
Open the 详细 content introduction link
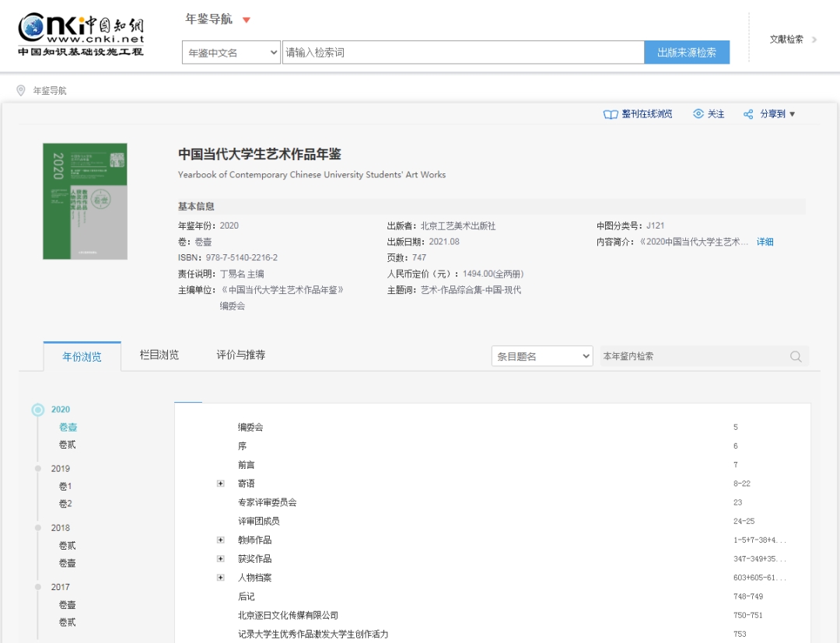pos(765,242)
